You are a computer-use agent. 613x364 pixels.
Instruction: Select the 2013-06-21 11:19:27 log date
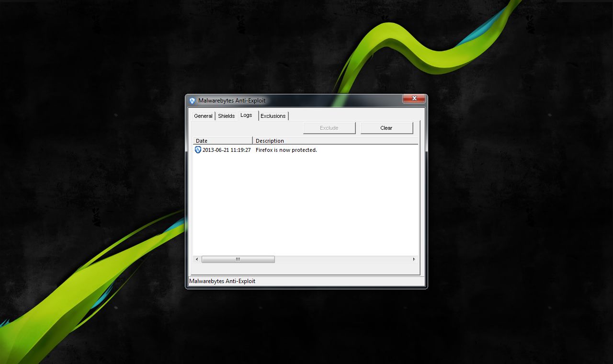[227, 150]
